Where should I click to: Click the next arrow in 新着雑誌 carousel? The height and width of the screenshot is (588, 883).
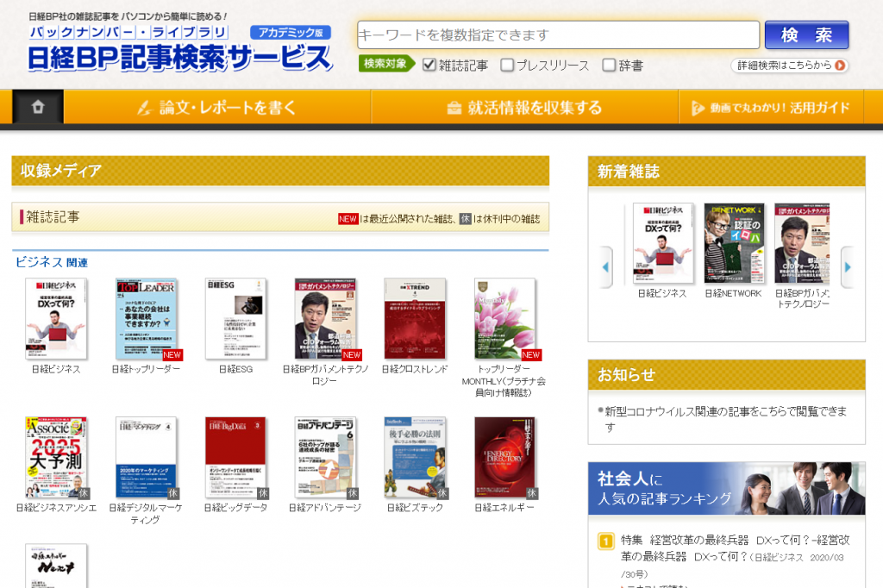pyautogui.click(x=848, y=267)
